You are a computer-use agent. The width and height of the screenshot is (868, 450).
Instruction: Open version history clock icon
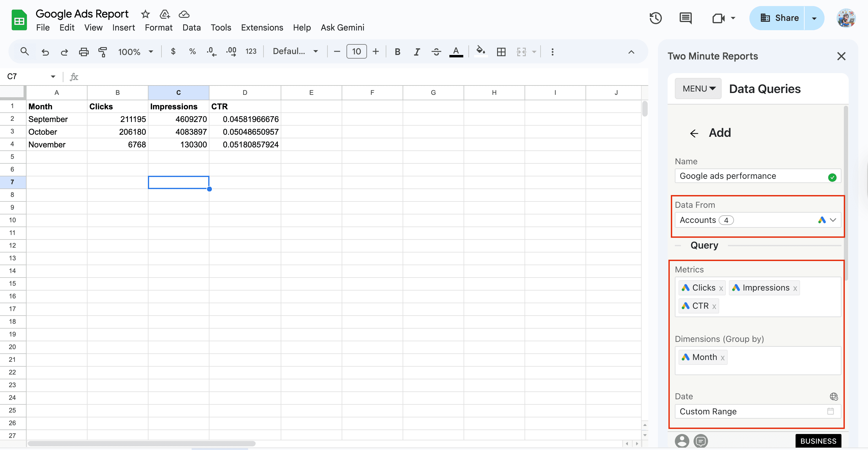656,18
